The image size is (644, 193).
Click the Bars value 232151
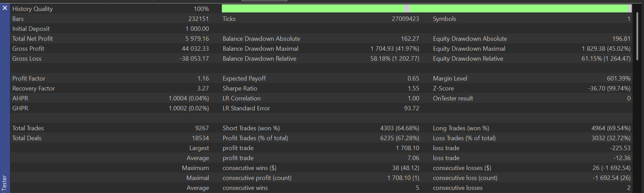[x=198, y=19]
